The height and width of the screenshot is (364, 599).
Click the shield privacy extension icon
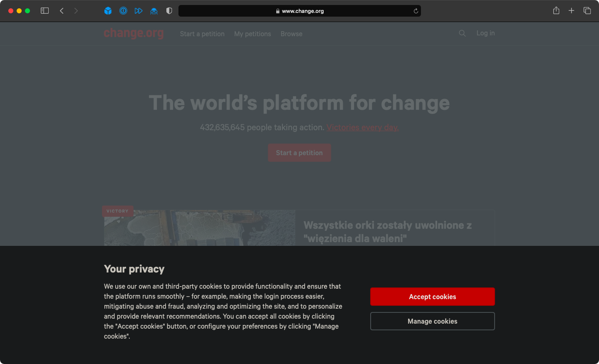click(x=169, y=11)
